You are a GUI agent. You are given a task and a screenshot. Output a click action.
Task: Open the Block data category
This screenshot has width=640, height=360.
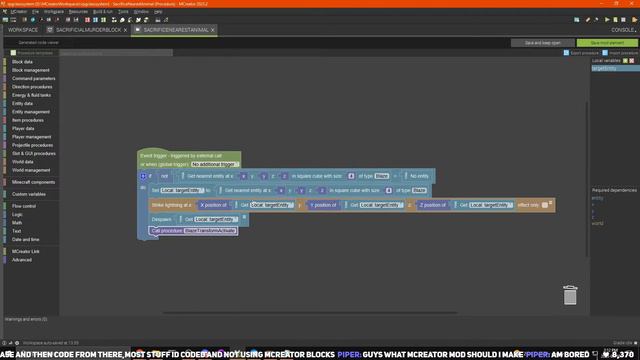pos(22,62)
